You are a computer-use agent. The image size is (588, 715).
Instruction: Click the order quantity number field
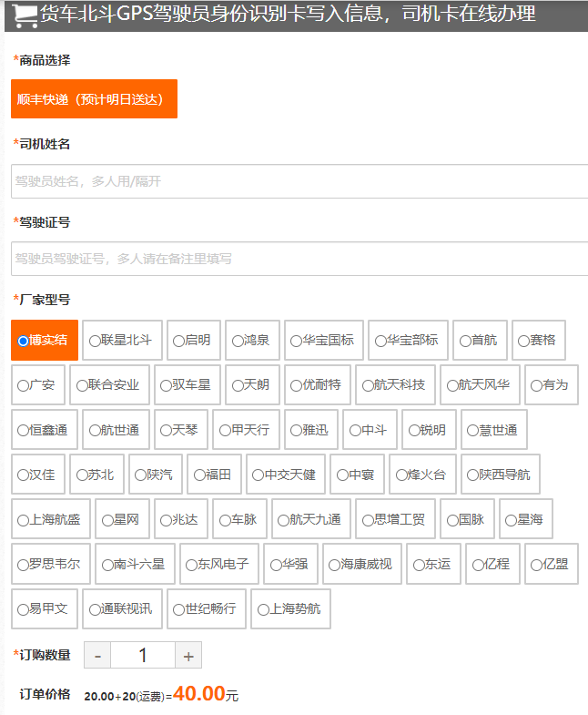143,656
